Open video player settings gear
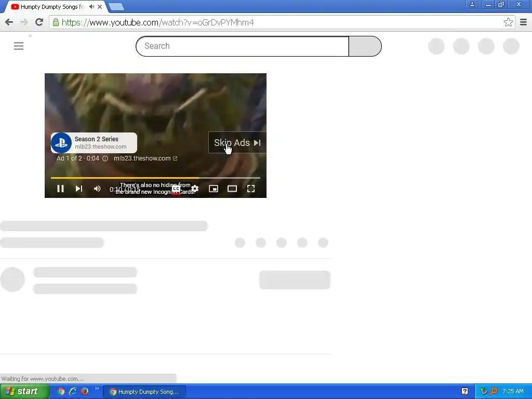This screenshot has width=532, height=399. (x=195, y=189)
